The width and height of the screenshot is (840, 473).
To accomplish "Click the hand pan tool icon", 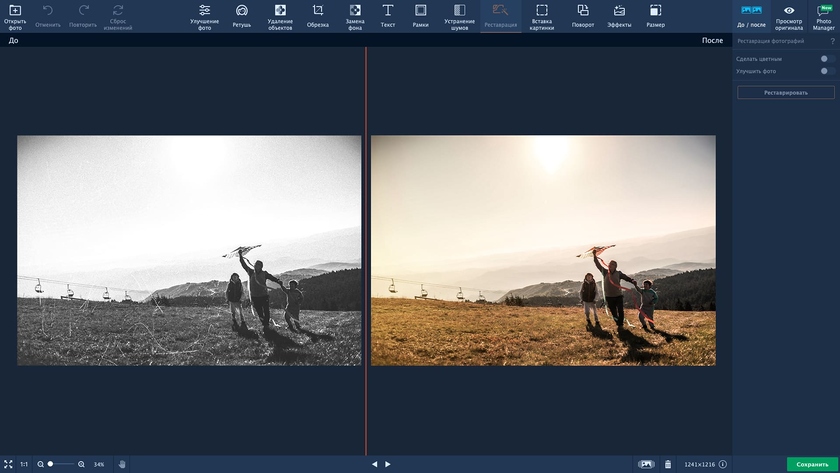I will coord(122,464).
